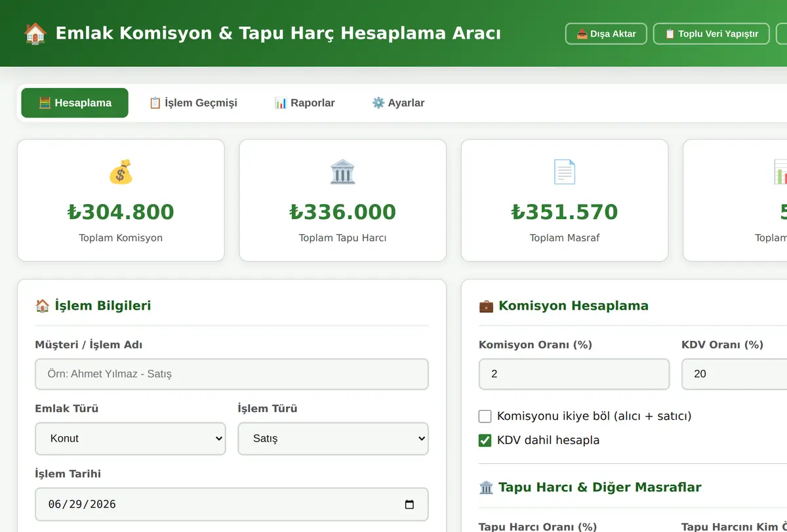Click the money bag icon on commission card
Viewport: 787px width, 532px height.
click(121, 172)
